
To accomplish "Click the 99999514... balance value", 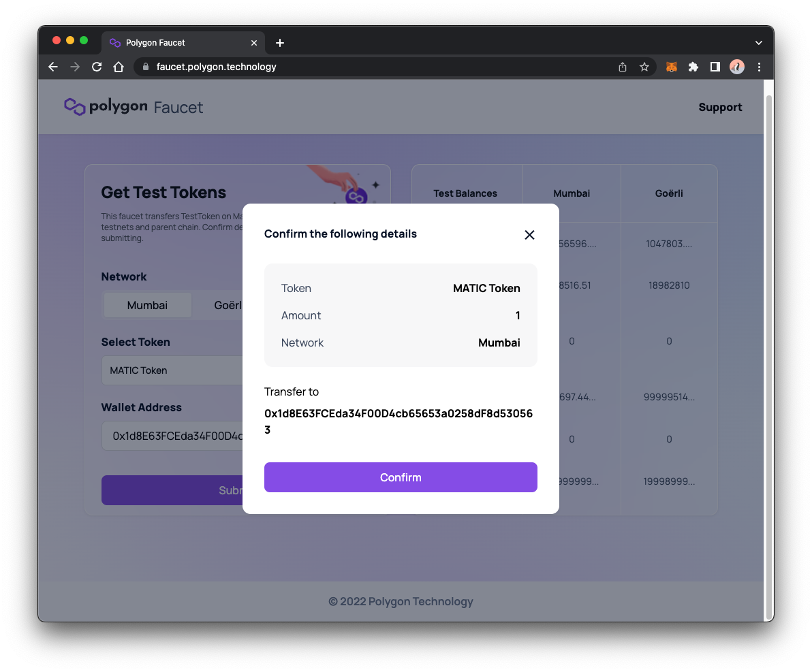I will 668,397.
